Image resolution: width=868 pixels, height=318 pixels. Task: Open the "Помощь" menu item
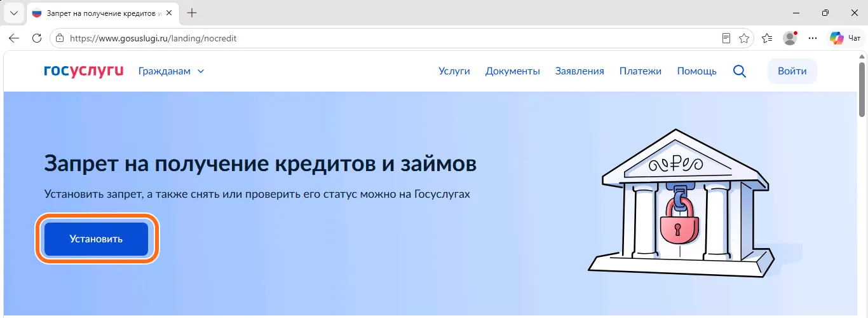(696, 71)
